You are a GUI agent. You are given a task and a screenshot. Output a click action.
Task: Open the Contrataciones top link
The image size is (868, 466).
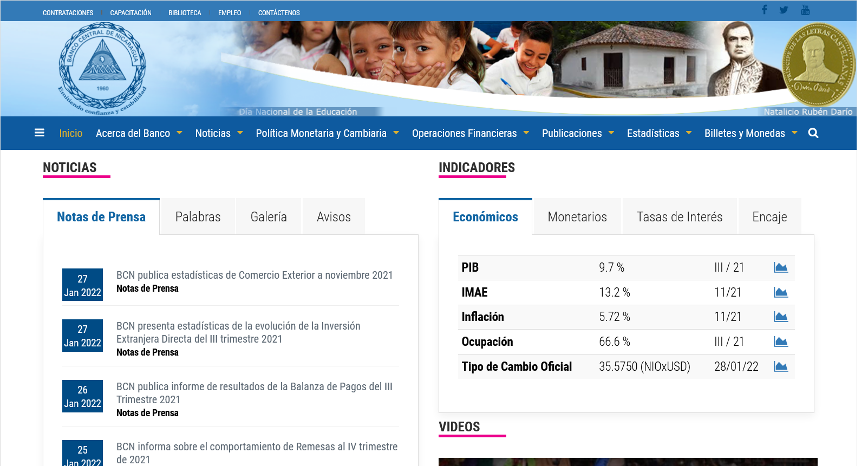[x=68, y=12]
